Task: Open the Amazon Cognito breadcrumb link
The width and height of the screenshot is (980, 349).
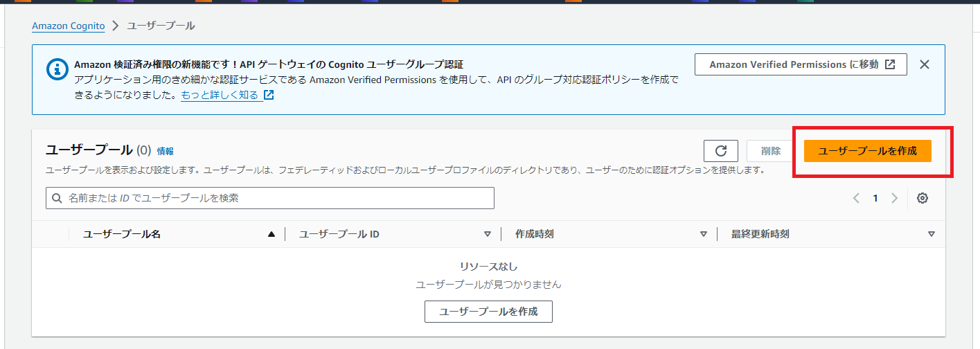Action: [x=69, y=26]
